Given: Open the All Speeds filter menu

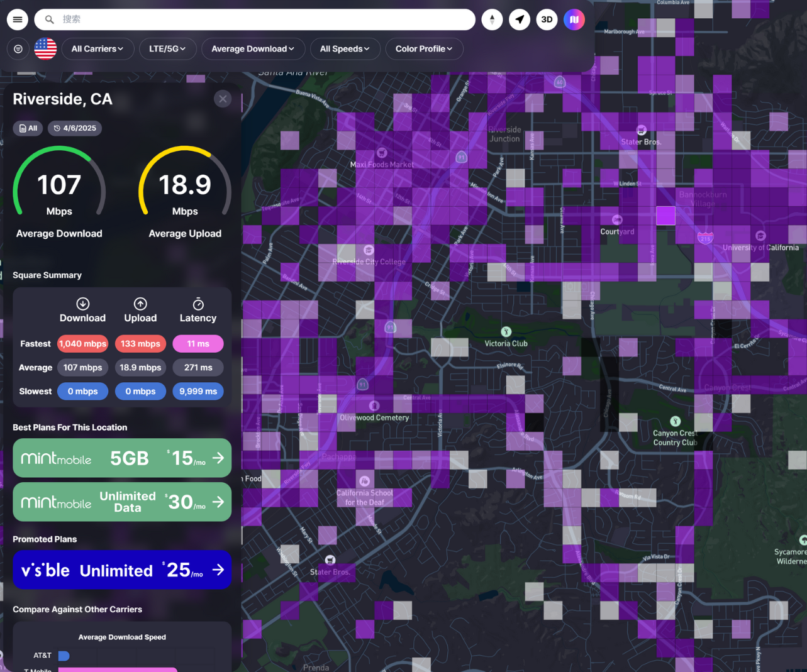Looking at the screenshot, I should pyautogui.click(x=345, y=49).
